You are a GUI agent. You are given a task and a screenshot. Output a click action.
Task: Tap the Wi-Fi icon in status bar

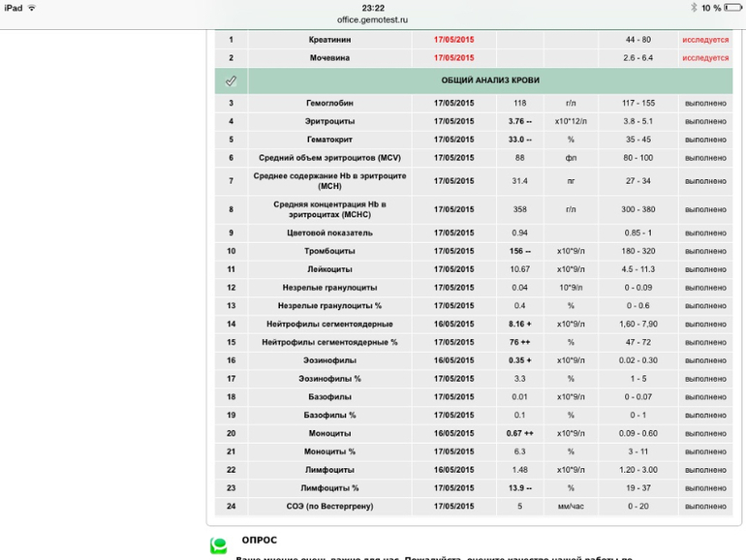click(32, 8)
